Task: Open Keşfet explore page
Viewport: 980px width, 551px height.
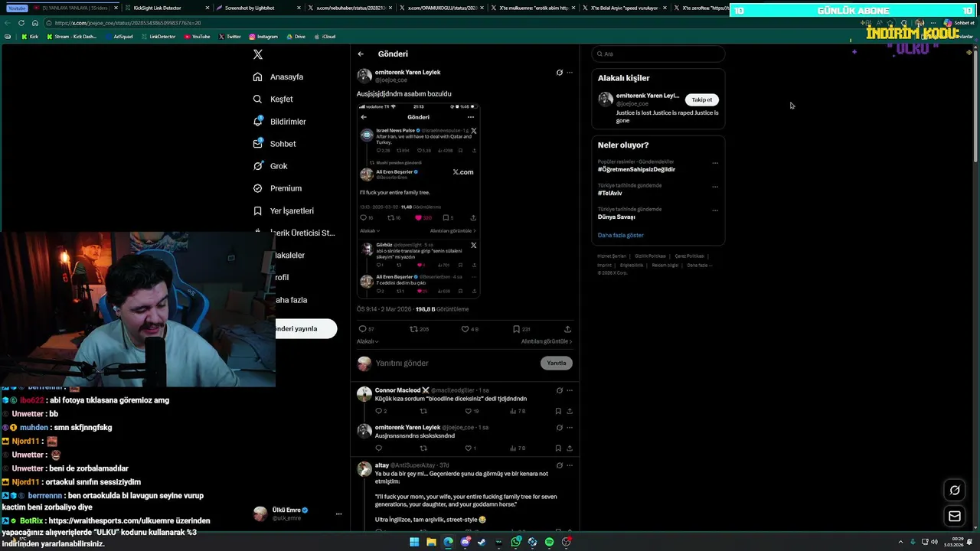Action: tap(273, 99)
